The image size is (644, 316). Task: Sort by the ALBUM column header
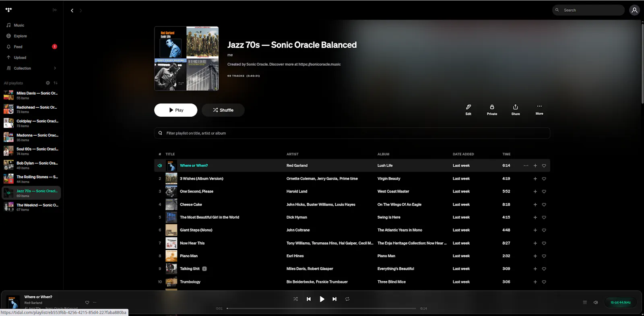[x=383, y=154]
